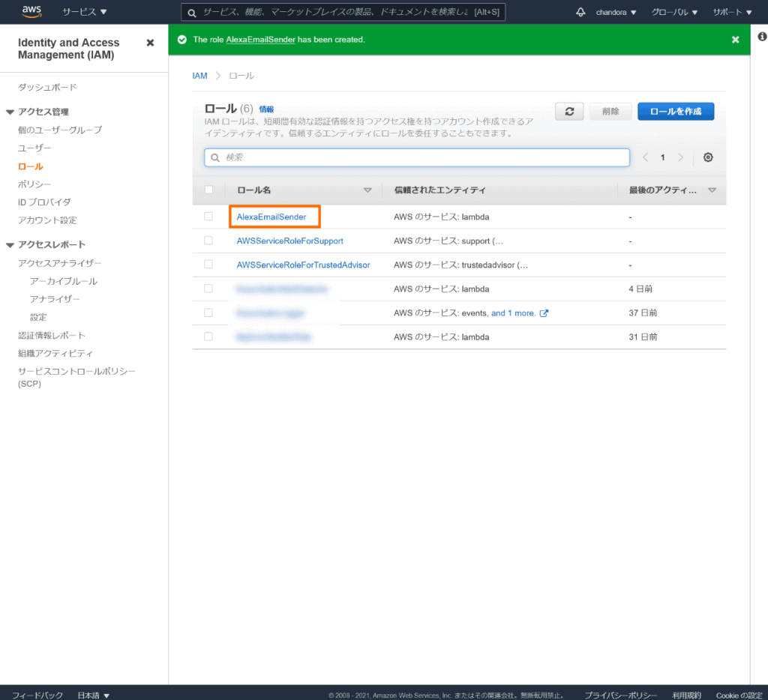The width and height of the screenshot is (768, 700).
Task: Check the AWSServiceRoleForTrustedAdvisor row checkbox
Action: coord(208,265)
